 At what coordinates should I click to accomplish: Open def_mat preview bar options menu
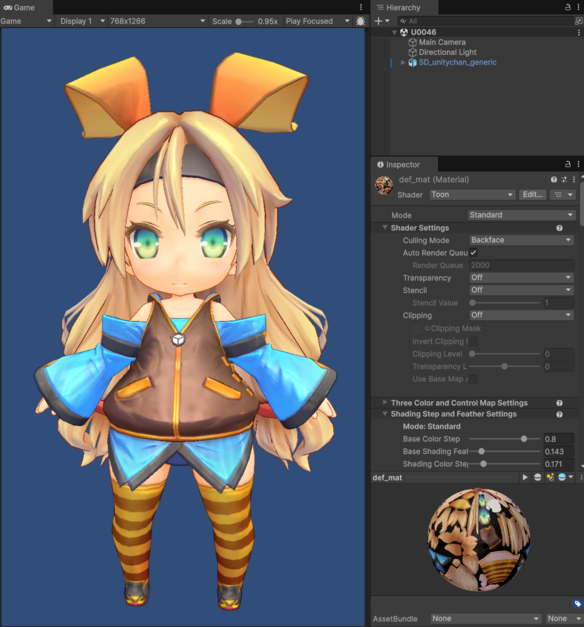(x=581, y=477)
